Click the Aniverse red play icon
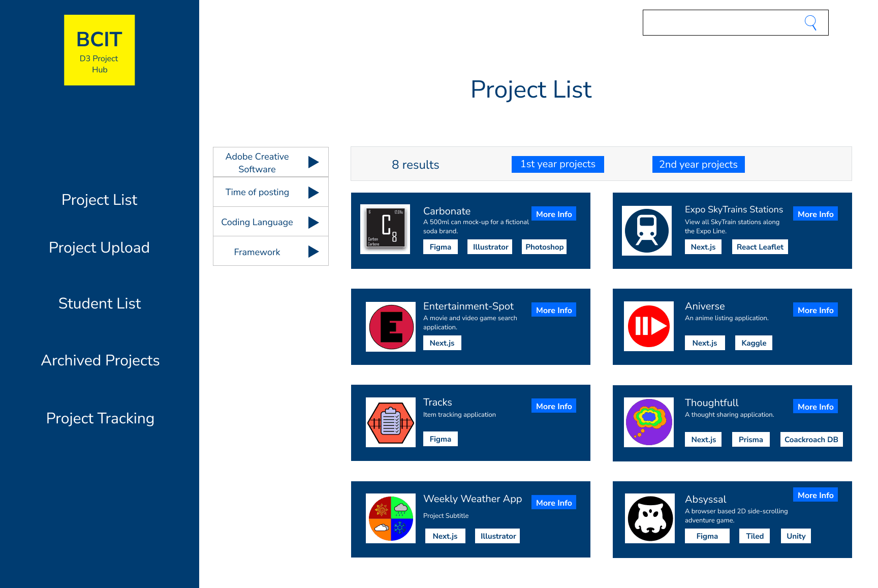 point(648,326)
